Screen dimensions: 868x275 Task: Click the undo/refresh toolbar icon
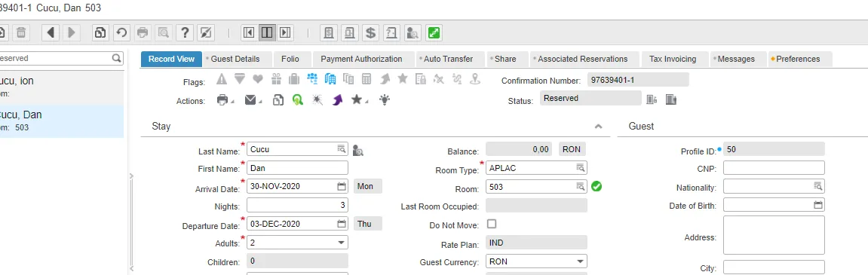tap(121, 32)
